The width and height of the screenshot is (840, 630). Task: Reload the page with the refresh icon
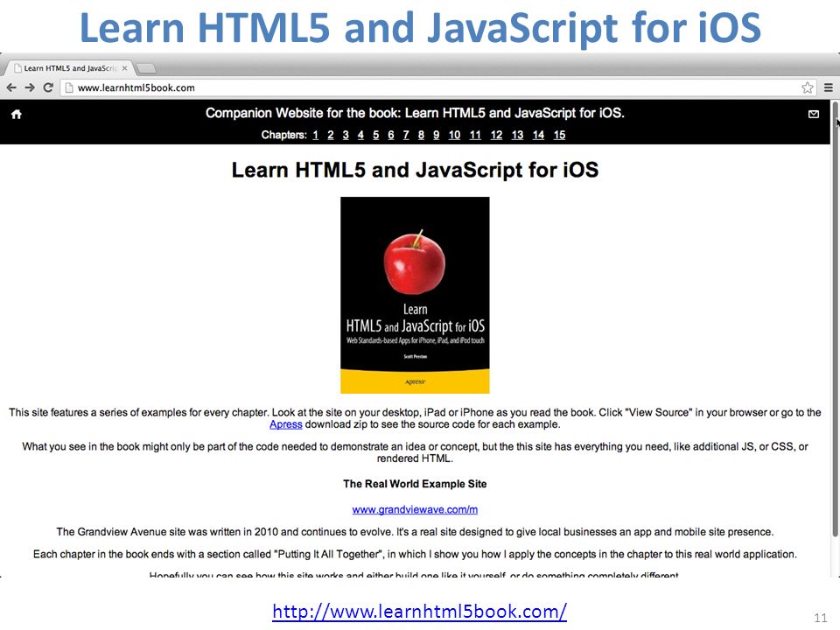48,87
